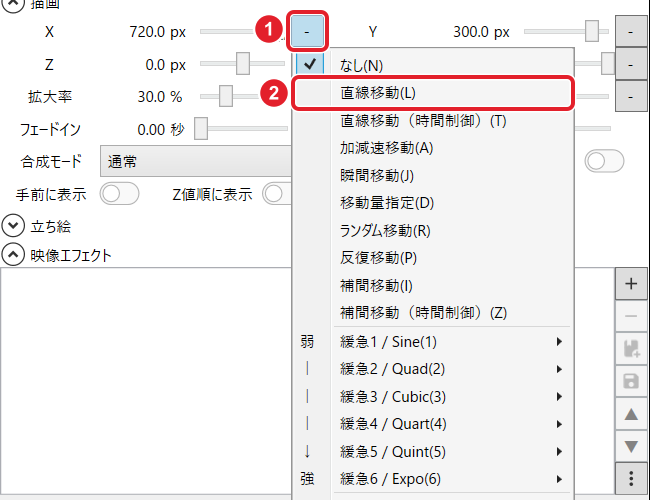Screen dimensions: 650x500
Task: Click the minus remove effect icon
Action: tap(631, 316)
